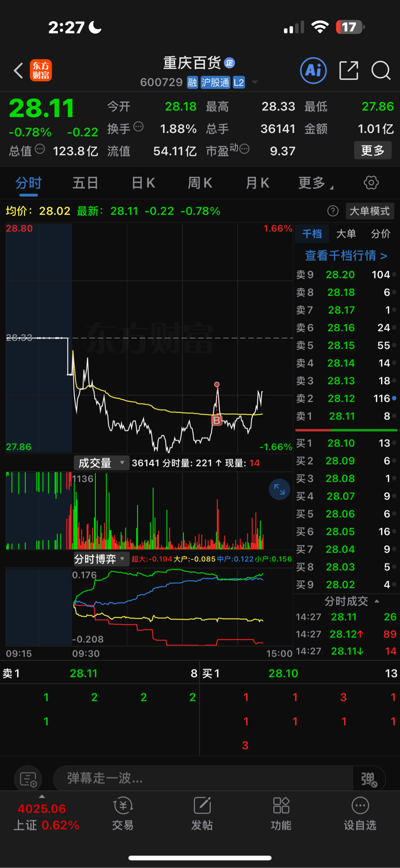Tap the 买9 28.02 order row
This screenshot has width=400, height=868.
pyautogui.click(x=346, y=584)
